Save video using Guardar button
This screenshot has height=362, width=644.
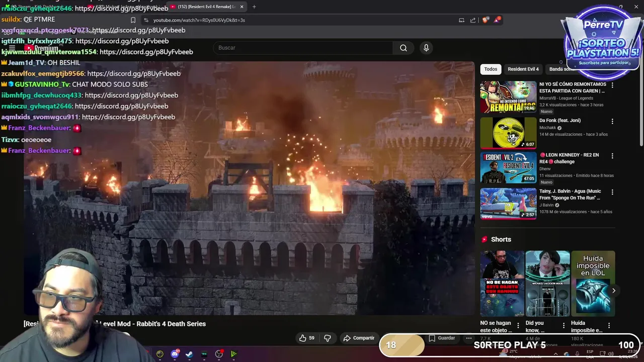click(442, 338)
